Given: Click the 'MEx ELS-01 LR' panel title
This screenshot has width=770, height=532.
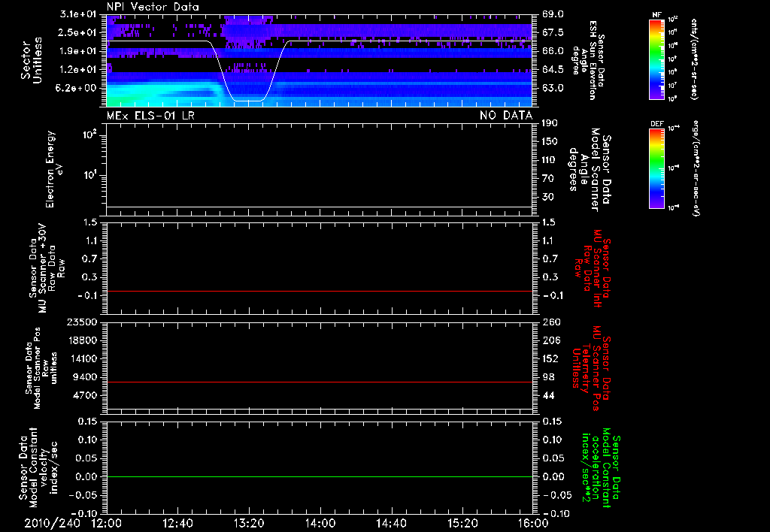Looking at the screenshot, I should click(150, 116).
